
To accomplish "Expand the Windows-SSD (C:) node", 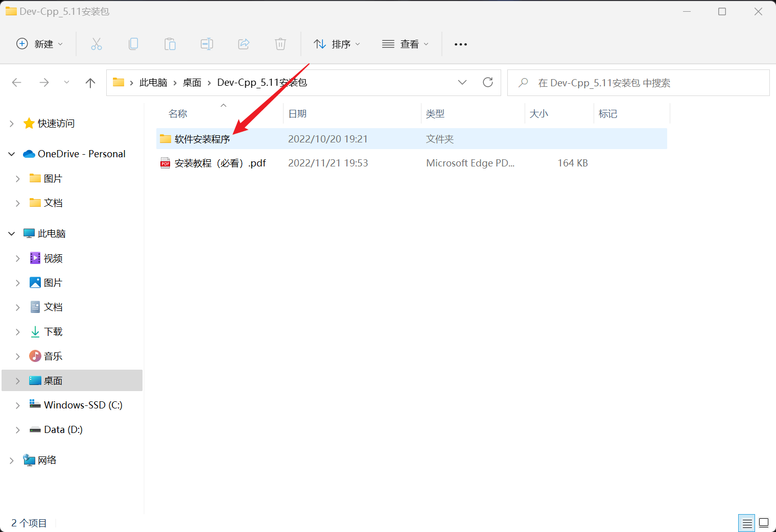I will pos(18,405).
